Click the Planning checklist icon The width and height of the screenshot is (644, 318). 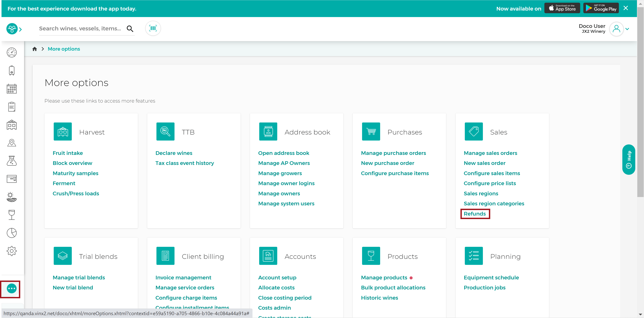pyautogui.click(x=474, y=256)
